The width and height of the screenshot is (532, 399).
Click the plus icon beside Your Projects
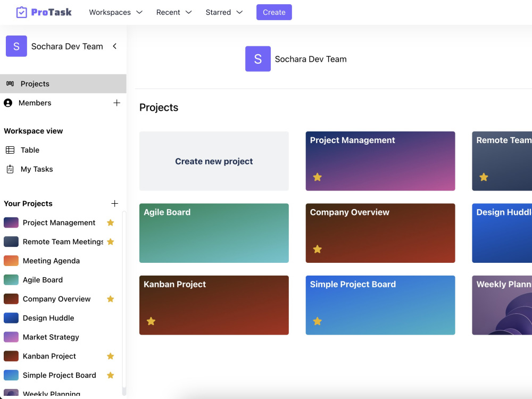point(114,203)
